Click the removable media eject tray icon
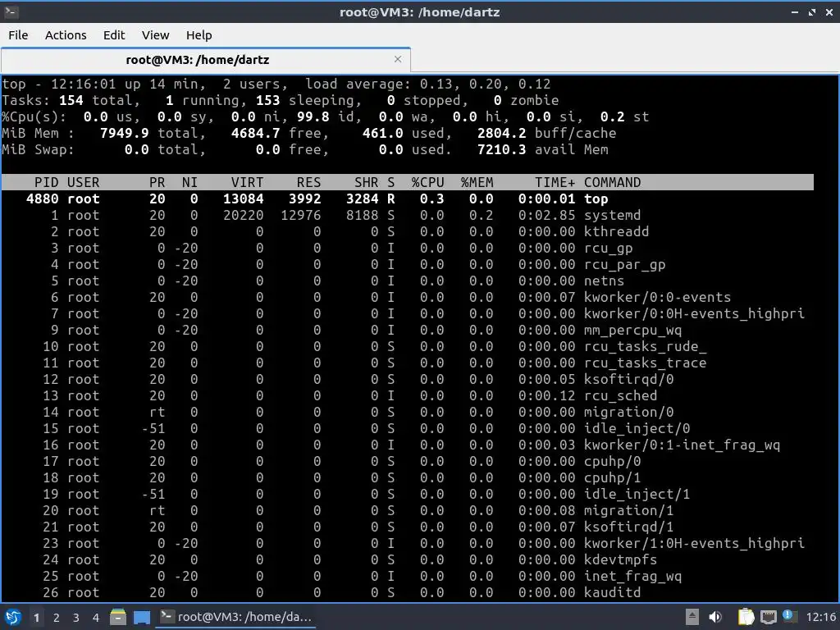 coord(692,617)
